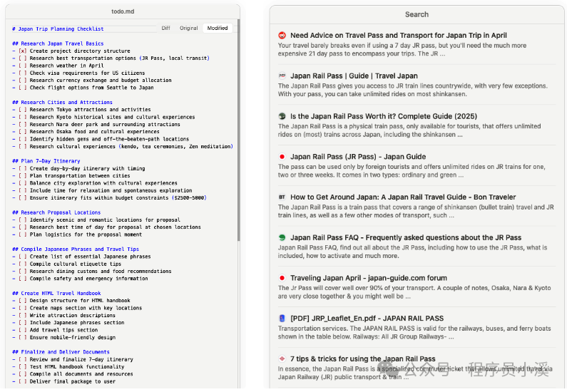
Task: Click the red dot icon of Traveling Japan April forum result
Action: tap(282, 278)
